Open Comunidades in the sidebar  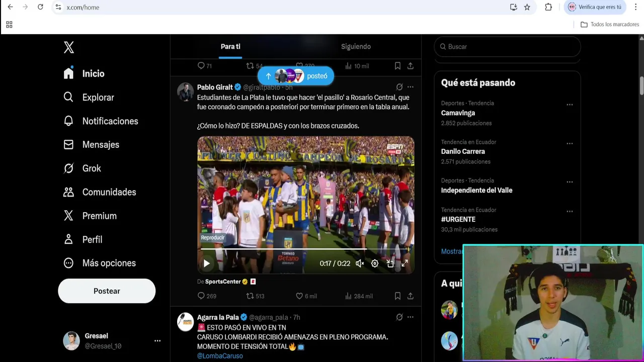pos(100,192)
